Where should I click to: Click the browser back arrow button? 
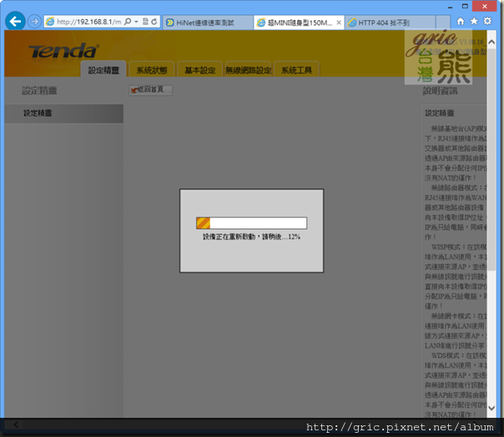tap(15, 21)
